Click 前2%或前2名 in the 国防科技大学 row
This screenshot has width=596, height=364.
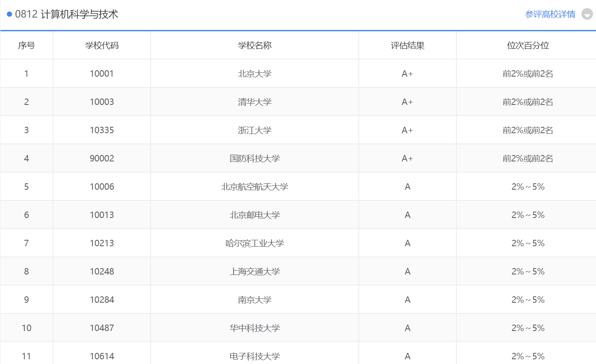click(528, 158)
